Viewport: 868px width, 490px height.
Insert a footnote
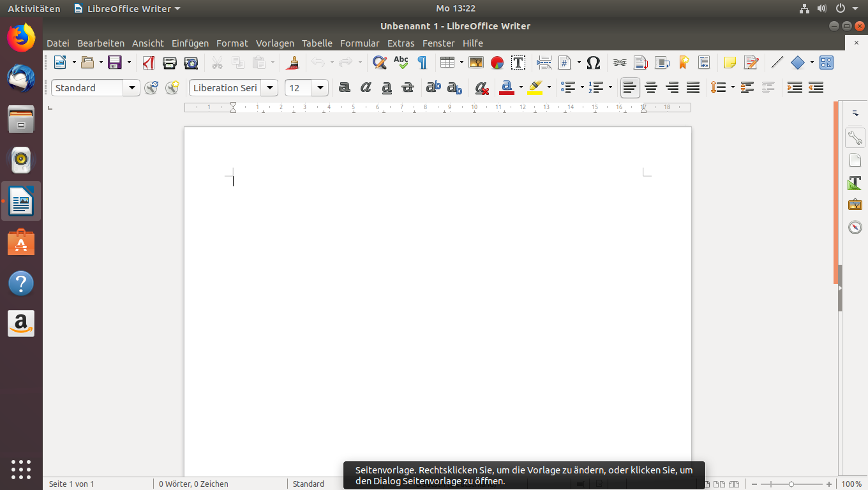pos(641,63)
